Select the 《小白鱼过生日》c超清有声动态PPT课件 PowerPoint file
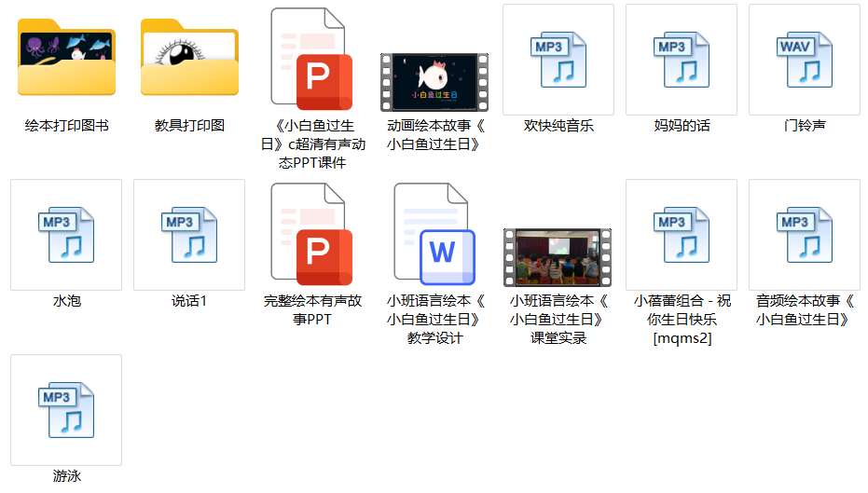This screenshot has height=493, width=868. 311,58
